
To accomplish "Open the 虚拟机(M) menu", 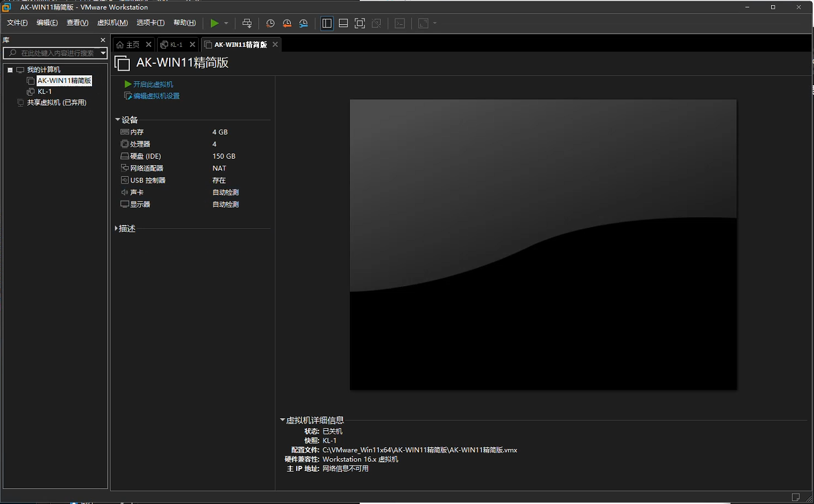I will 112,23.
